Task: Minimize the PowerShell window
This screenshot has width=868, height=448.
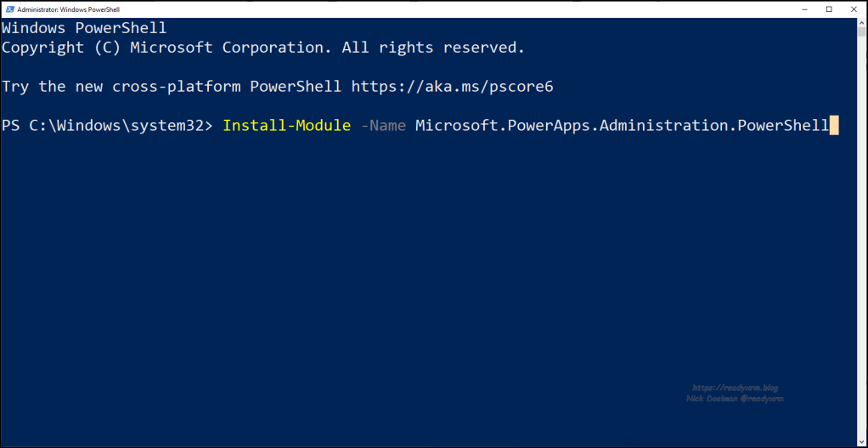Action: (x=803, y=9)
